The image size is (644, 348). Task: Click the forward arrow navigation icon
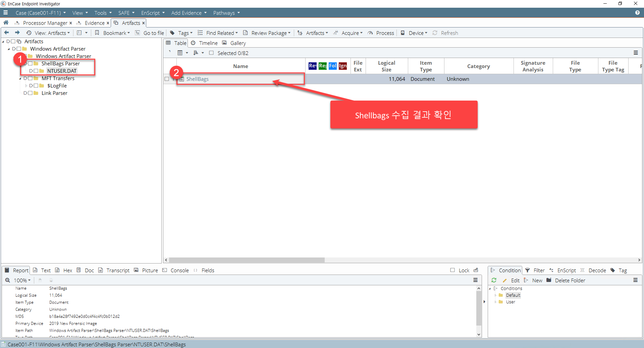[x=17, y=33]
